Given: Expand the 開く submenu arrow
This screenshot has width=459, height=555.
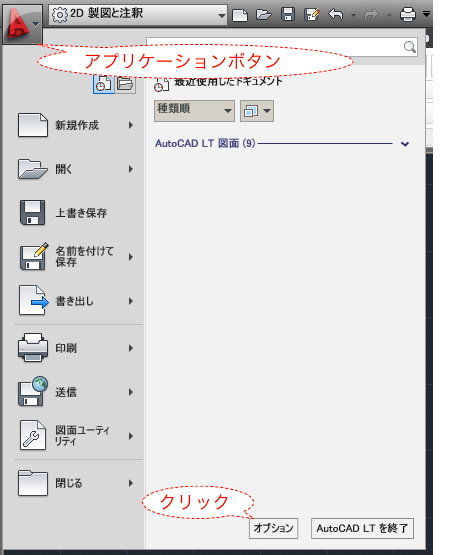Looking at the screenshot, I should [x=131, y=169].
